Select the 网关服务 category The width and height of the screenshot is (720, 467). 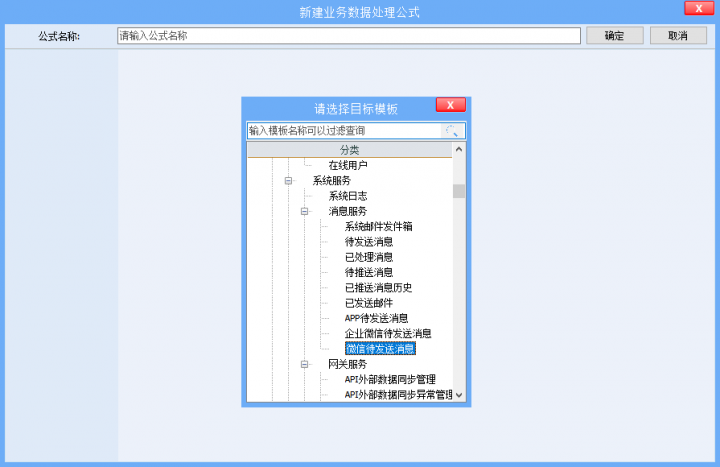348,364
